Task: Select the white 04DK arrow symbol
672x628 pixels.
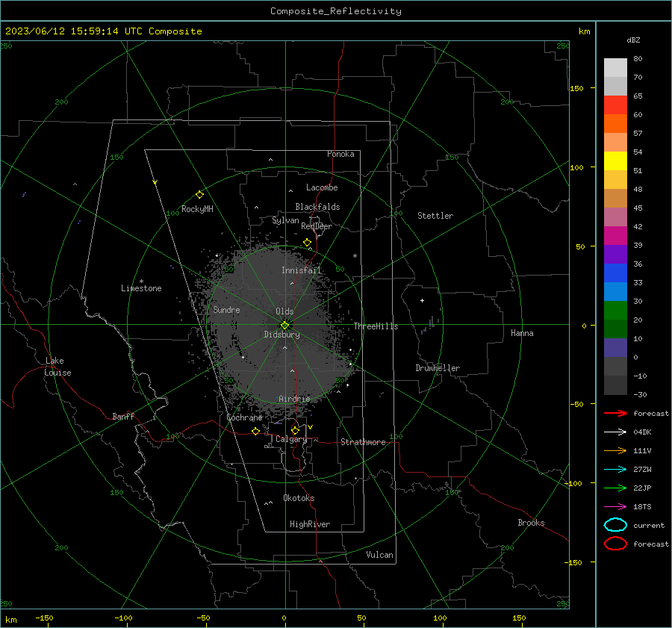Action: coord(615,432)
